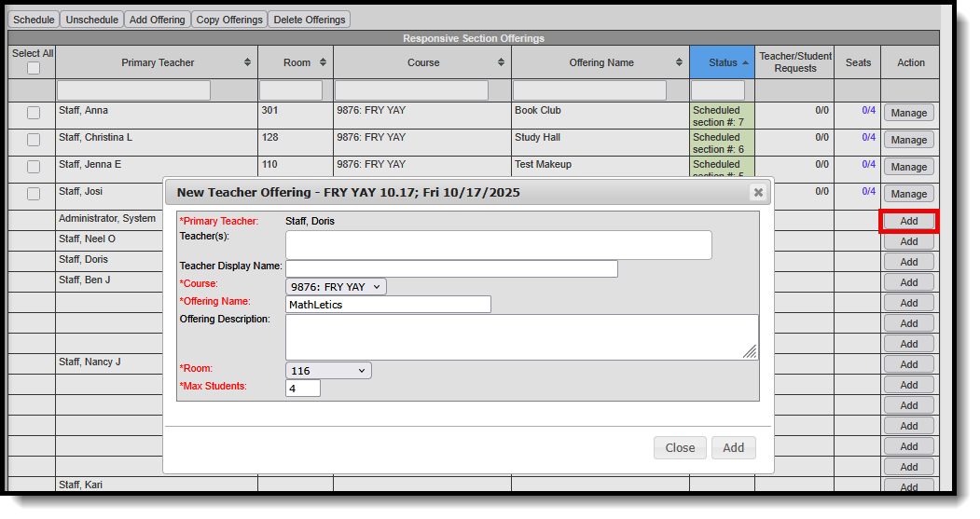The width and height of the screenshot is (980, 519).
Task: Sort by Room column arrows
Action: [x=323, y=62]
